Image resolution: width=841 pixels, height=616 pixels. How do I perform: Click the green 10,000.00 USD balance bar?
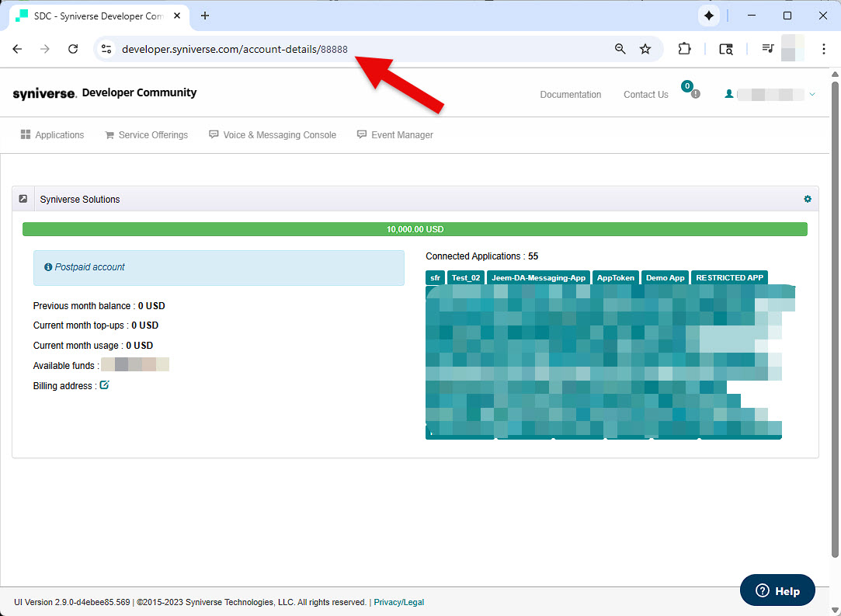(415, 229)
